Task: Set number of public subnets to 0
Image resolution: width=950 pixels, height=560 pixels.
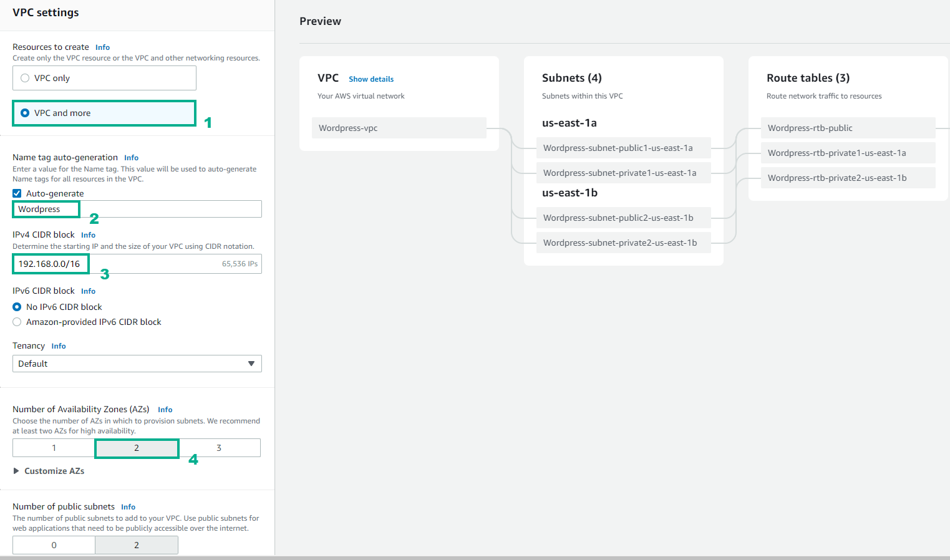Action: [54, 545]
